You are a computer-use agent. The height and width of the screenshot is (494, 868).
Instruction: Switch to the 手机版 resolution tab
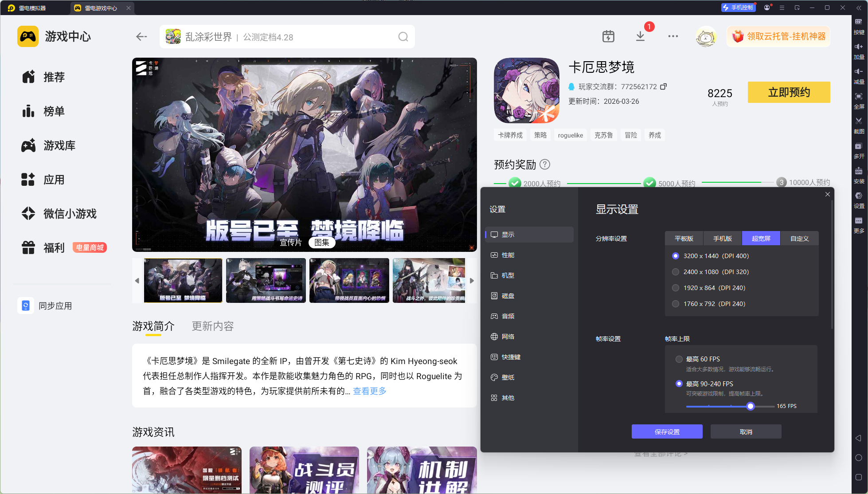722,239
